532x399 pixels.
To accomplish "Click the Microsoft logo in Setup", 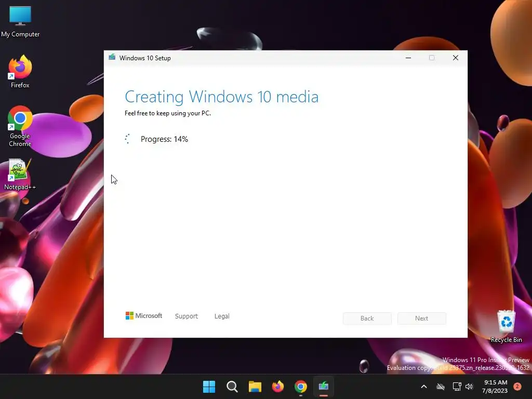I will 144,316.
